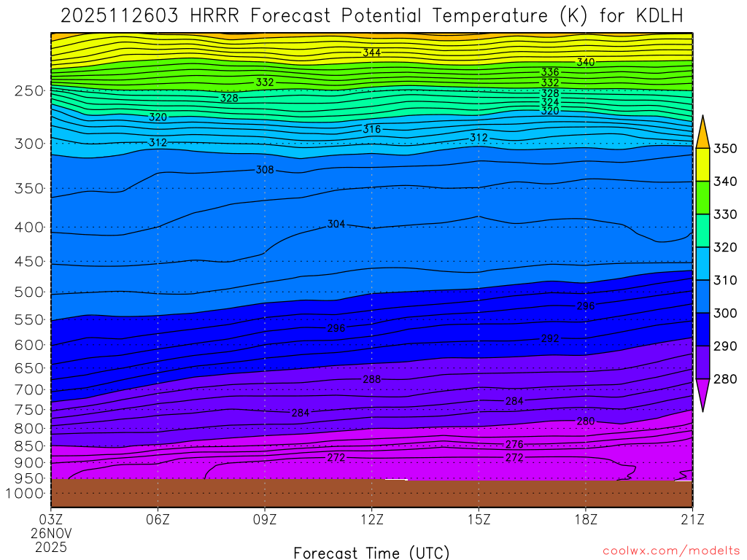This screenshot has width=747, height=560.
Task: Select the 400 pressure axis label
Action: [x=29, y=227]
